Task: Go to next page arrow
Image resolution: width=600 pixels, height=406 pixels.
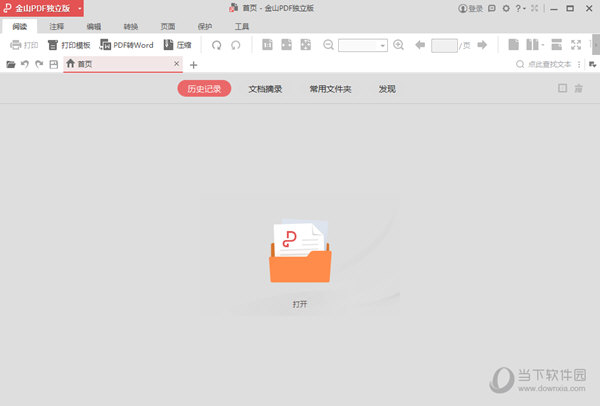Action: pyautogui.click(x=482, y=45)
